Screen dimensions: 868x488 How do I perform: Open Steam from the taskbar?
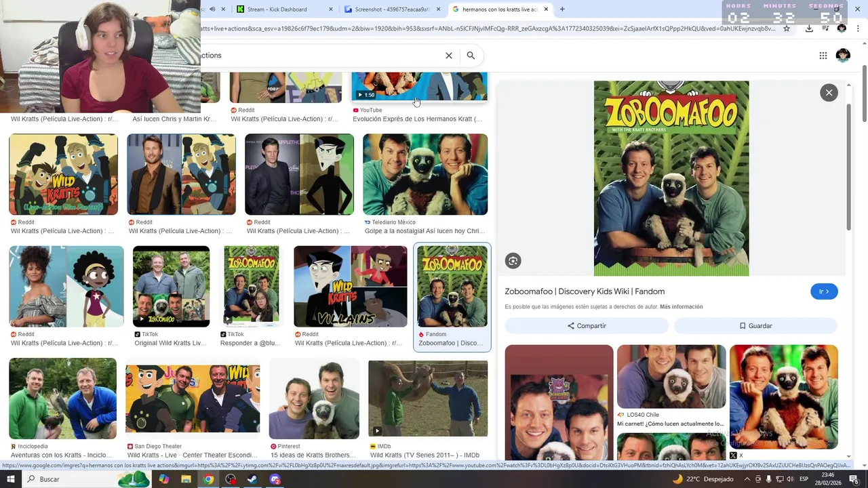(252, 479)
